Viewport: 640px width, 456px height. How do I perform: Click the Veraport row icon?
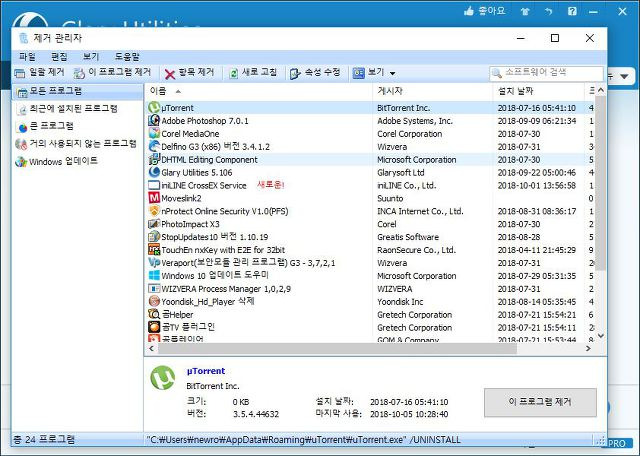point(154,262)
